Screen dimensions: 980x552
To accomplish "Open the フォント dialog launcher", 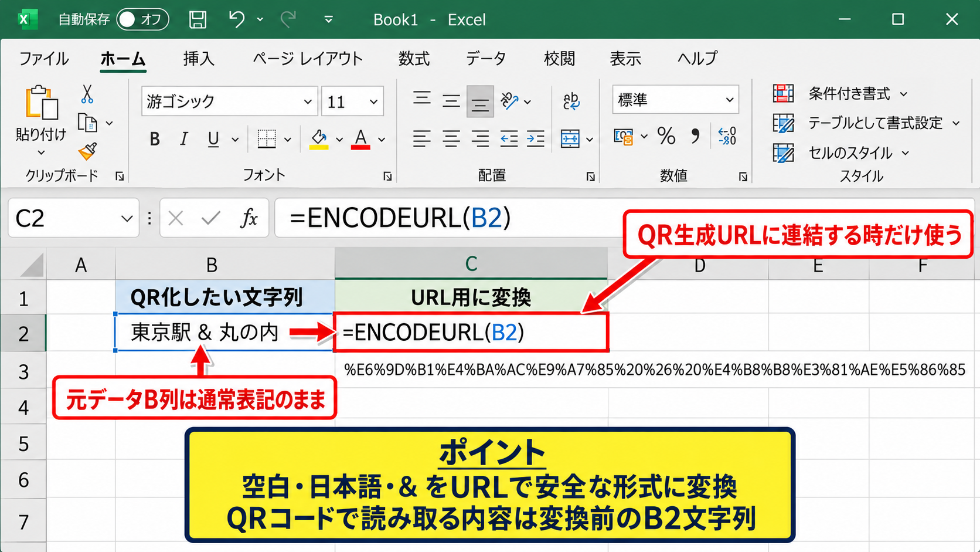I will click(387, 177).
